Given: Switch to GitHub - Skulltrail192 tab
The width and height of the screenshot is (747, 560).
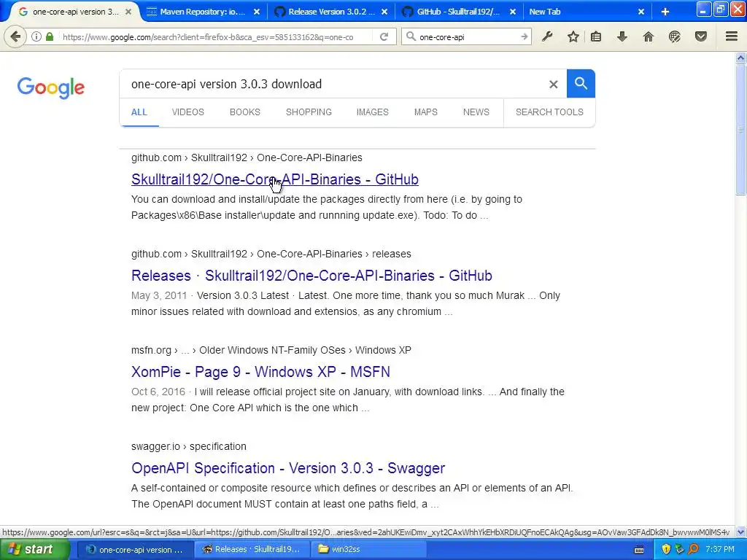Looking at the screenshot, I should [458, 12].
